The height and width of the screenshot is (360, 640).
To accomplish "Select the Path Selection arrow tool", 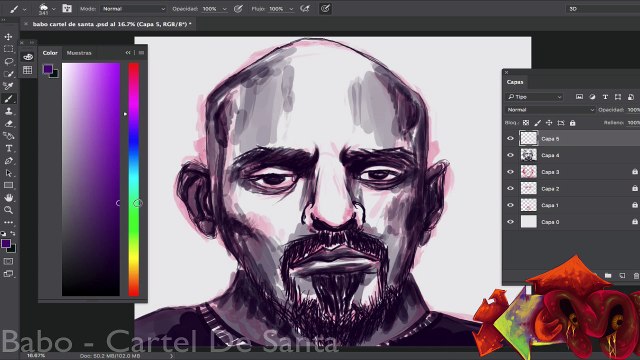I will pos(8,173).
